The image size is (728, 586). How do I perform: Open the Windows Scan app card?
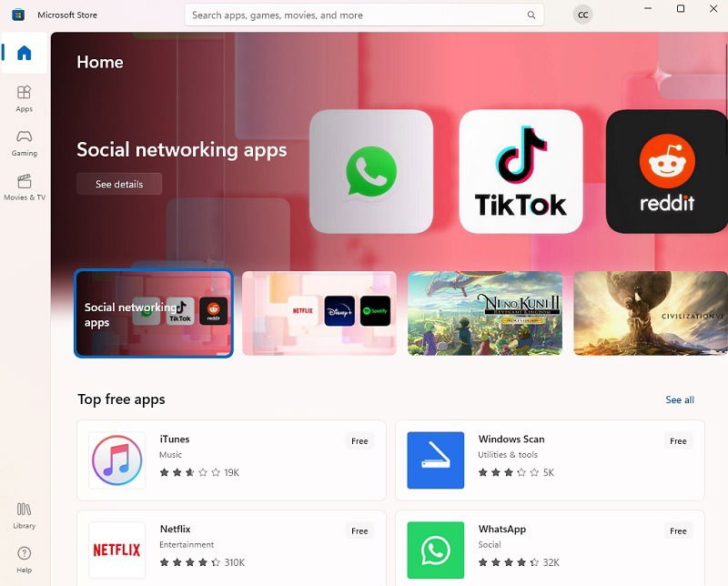pos(550,460)
